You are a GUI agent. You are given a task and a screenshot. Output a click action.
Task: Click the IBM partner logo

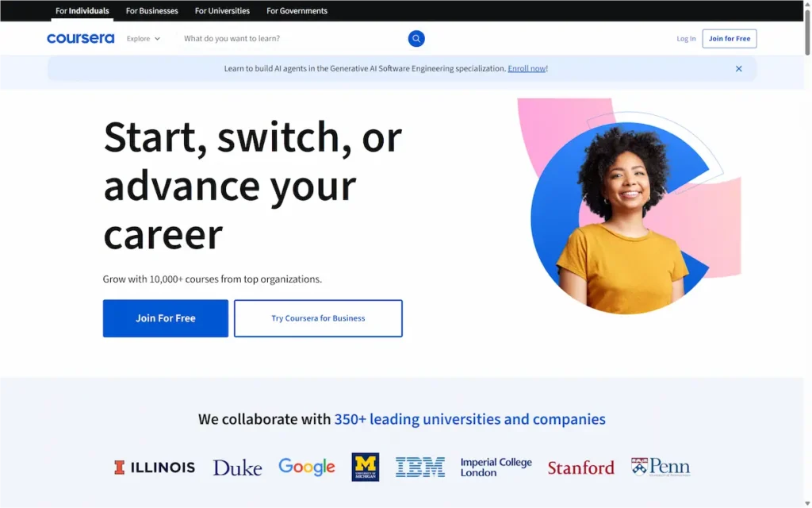tap(420, 468)
